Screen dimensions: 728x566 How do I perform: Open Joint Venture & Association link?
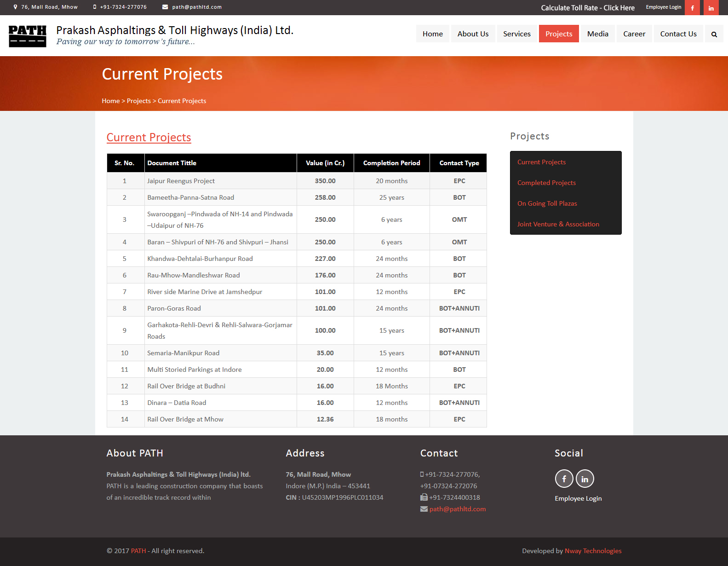tap(558, 224)
